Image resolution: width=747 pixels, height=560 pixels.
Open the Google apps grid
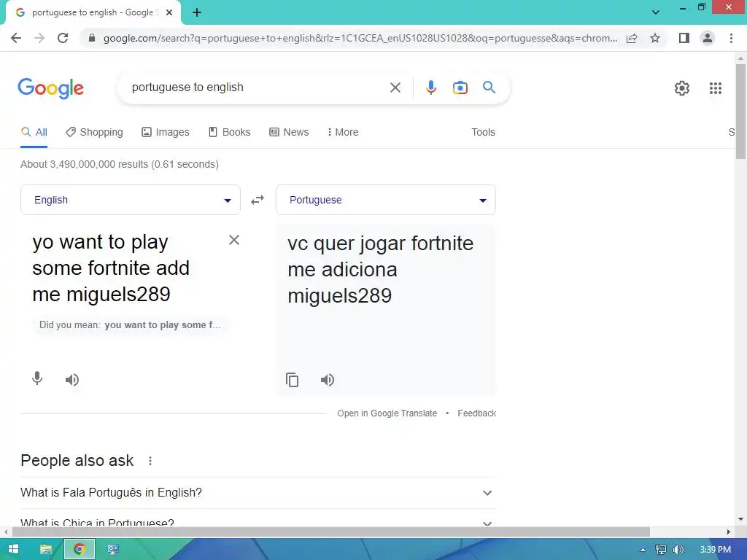point(716,88)
